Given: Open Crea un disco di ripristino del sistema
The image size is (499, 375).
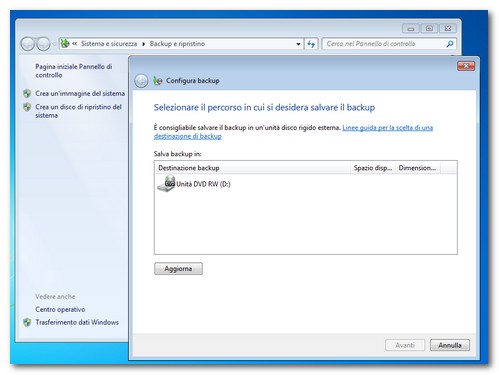Looking at the screenshot, I should (x=78, y=111).
